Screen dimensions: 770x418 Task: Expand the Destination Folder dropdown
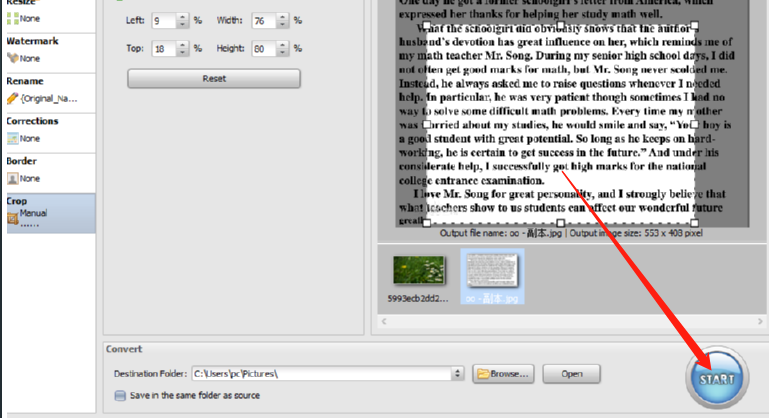pyautogui.click(x=457, y=374)
